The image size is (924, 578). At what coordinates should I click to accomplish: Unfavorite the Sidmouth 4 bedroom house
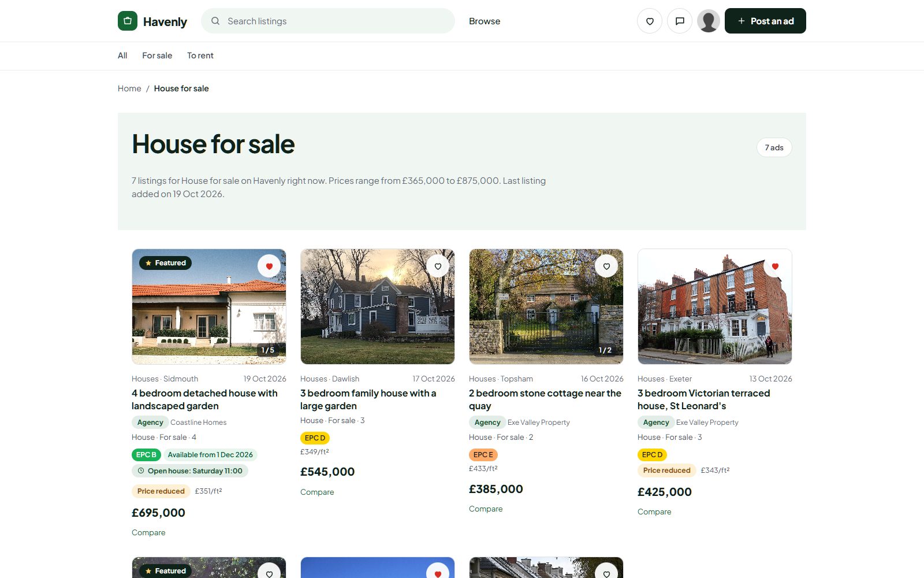tap(269, 266)
